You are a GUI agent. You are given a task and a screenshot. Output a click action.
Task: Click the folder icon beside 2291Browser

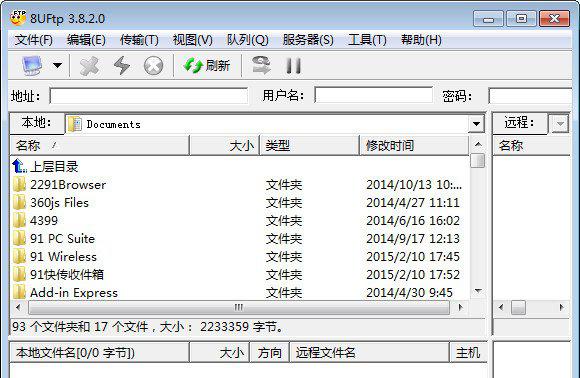point(19,185)
